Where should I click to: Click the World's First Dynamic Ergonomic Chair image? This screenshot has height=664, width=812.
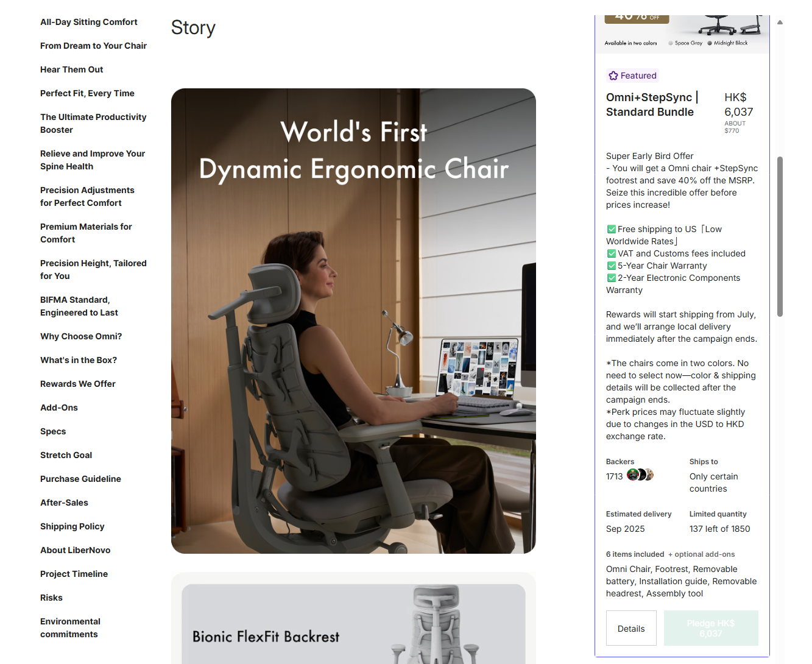(353, 321)
